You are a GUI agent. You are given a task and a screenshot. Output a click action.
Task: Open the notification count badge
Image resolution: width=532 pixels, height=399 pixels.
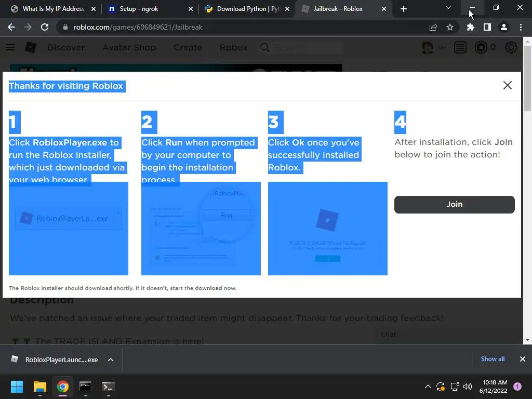(517, 387)
